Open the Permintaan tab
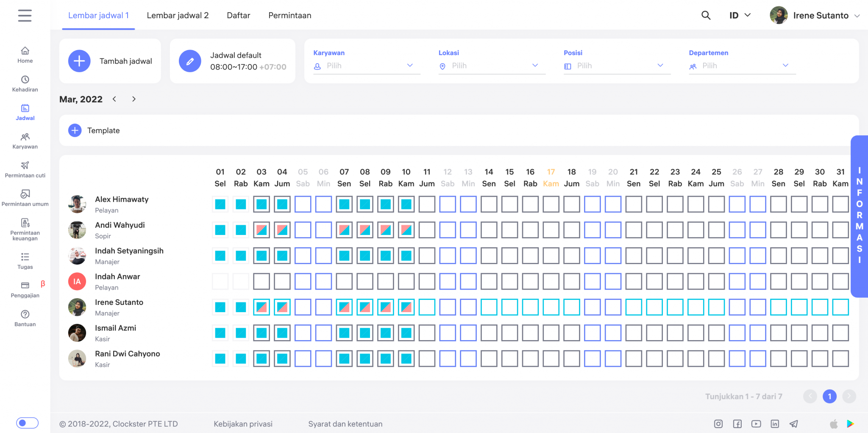Viewport: 868px width, 433px height. 289,16
